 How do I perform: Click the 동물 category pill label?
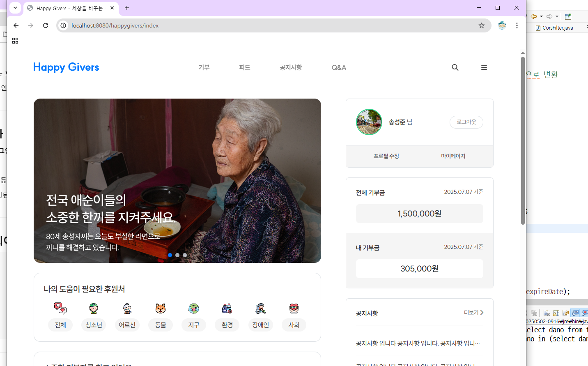coord(161,325)
